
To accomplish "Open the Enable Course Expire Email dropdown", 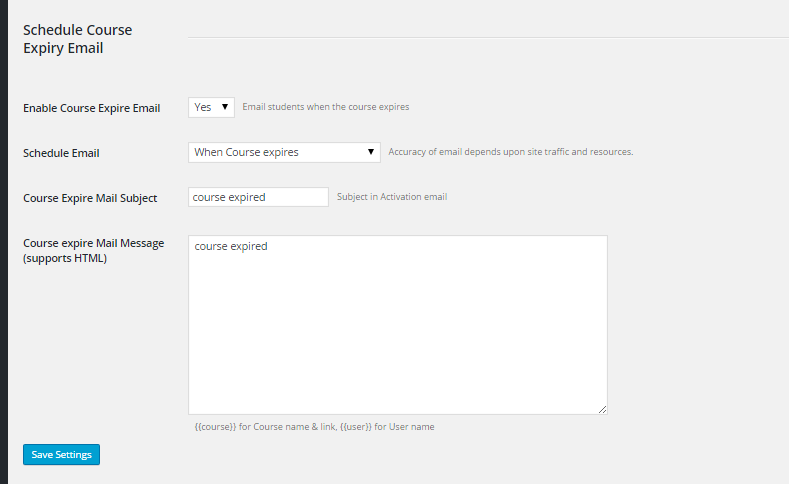I will (211, 107).
